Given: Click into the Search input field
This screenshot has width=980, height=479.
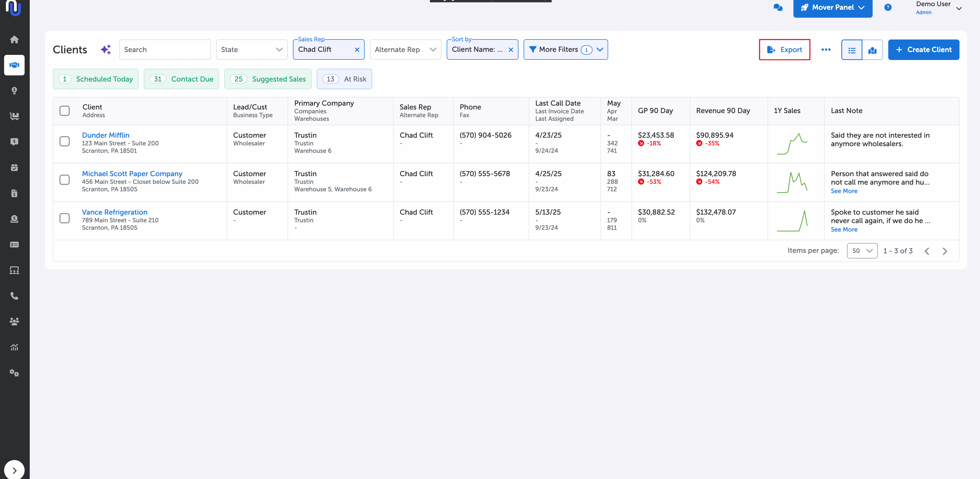Looking at the screenshot, I should [x=164, y=49].
